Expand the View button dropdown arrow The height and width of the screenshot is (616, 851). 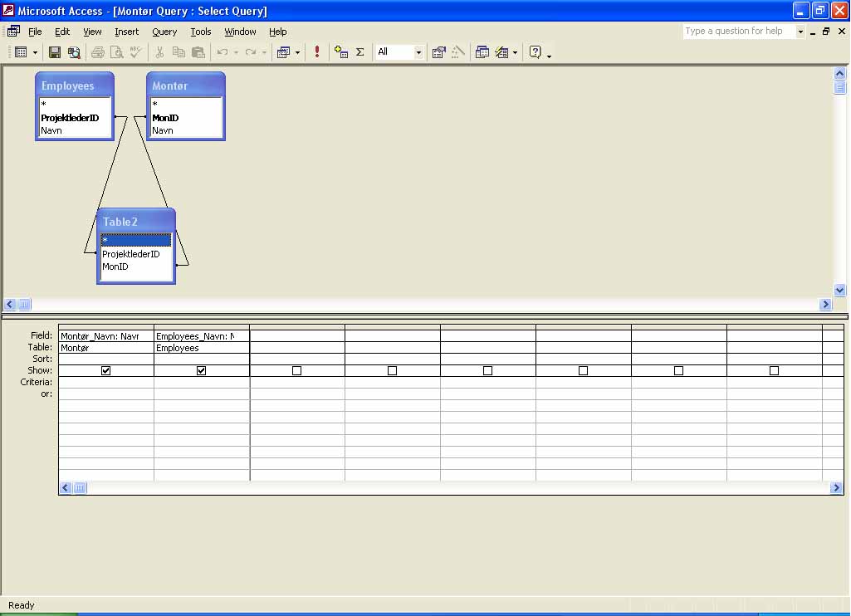tap(35, 52)
